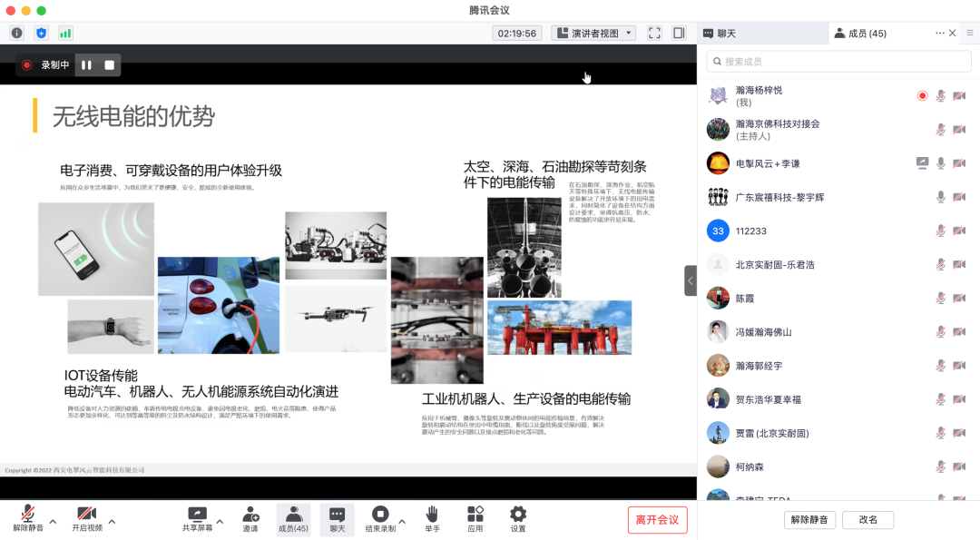Open 邀请 to invite participants
The height and width of the screenshot is (540, 980).
250,518
